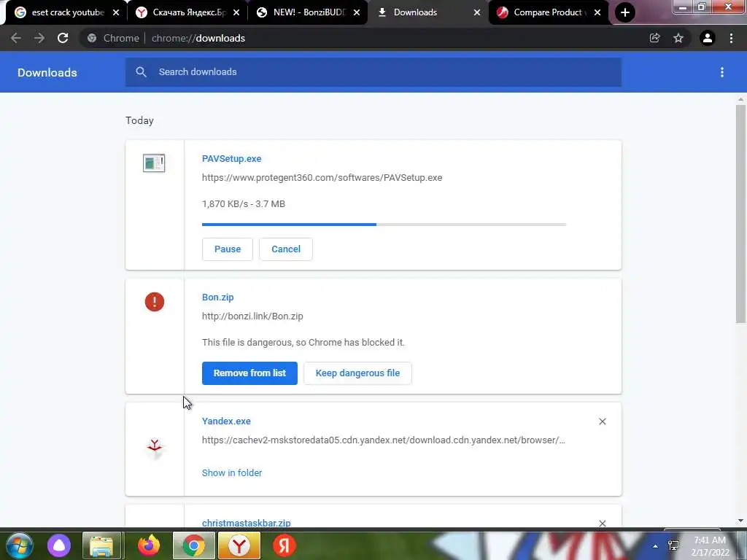This screenshot has height=560, width=747.
Task: Remove Yandex.exe entry with X
Action: click(x=602, y=421)
